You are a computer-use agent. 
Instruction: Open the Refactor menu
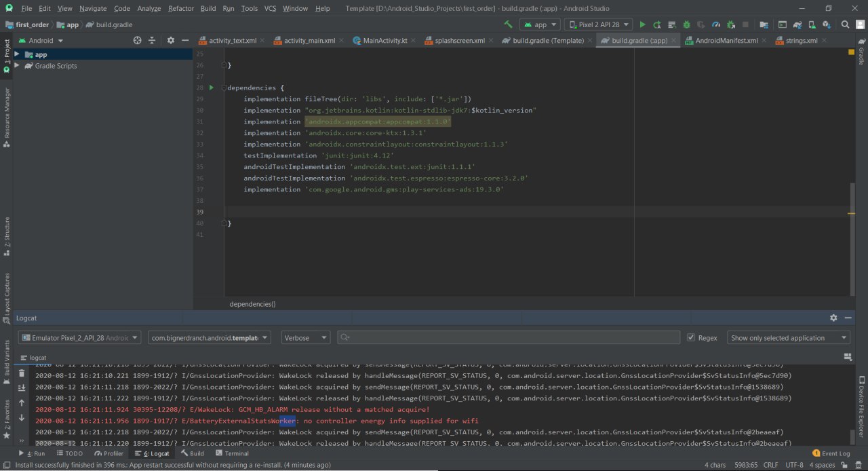coord(180,8)
